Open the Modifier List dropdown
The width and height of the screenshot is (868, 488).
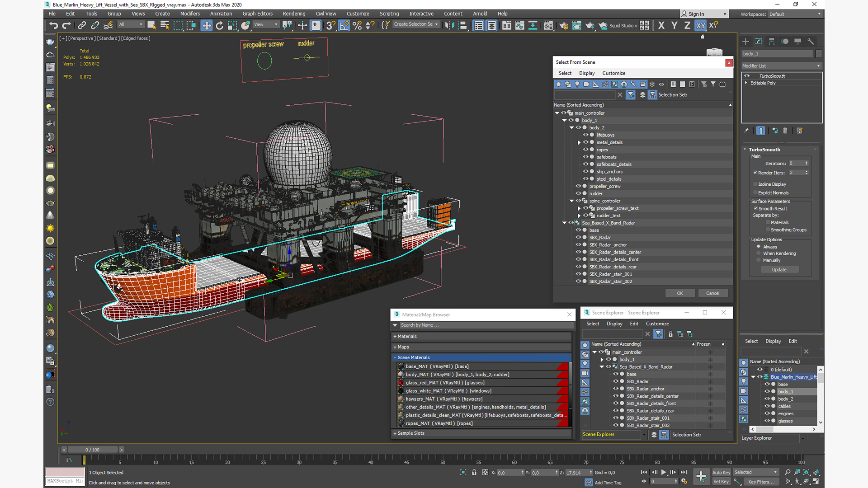[x=782, y=66]
